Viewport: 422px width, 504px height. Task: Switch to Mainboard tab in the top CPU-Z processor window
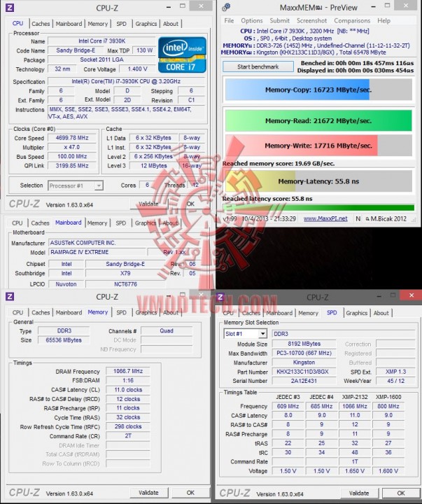[x=69, y=24]
